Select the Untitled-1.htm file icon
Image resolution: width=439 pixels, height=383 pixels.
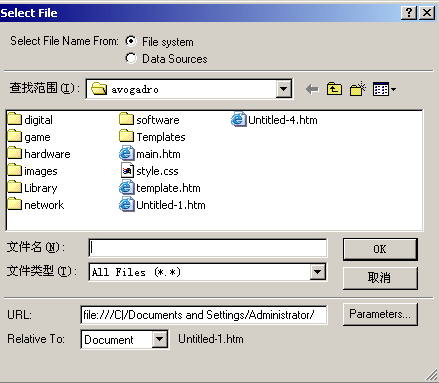pos(126,204)
